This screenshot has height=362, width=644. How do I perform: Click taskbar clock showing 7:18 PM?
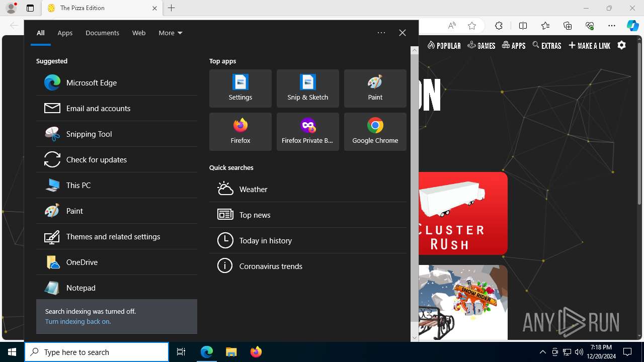[x=601, y=352]
